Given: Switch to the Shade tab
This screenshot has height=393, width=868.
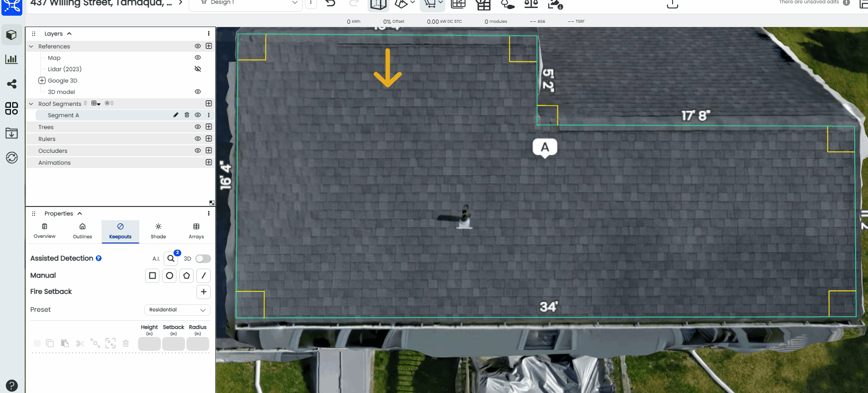Looking at the screenshot, I should [158, 231].
